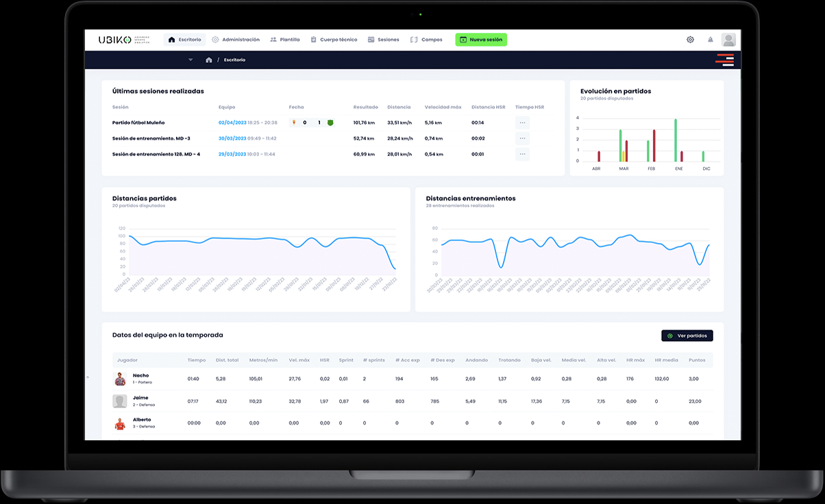
Task: Open the Administración menu
Action: pos(236,40)
